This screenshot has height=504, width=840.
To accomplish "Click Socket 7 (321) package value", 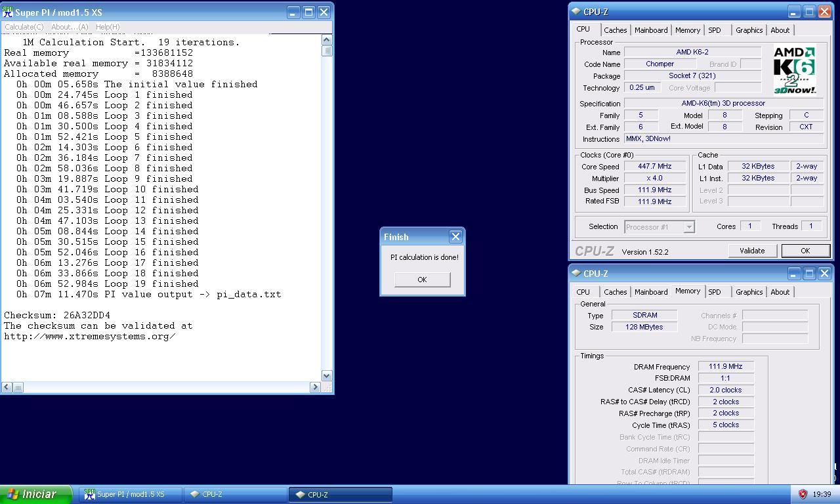I will coord(692,75).
